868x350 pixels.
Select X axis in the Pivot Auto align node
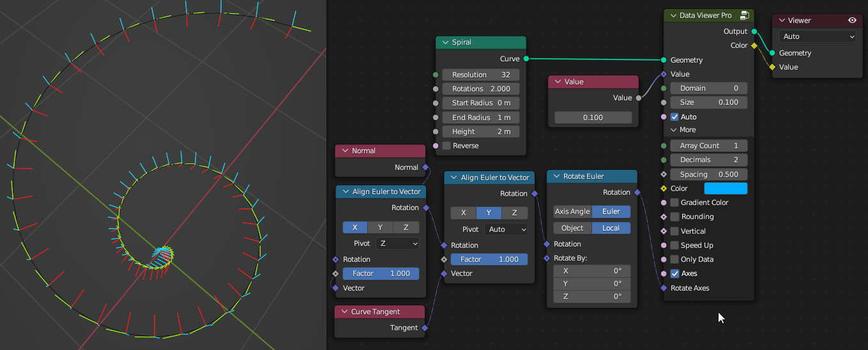tap(464, 213)
